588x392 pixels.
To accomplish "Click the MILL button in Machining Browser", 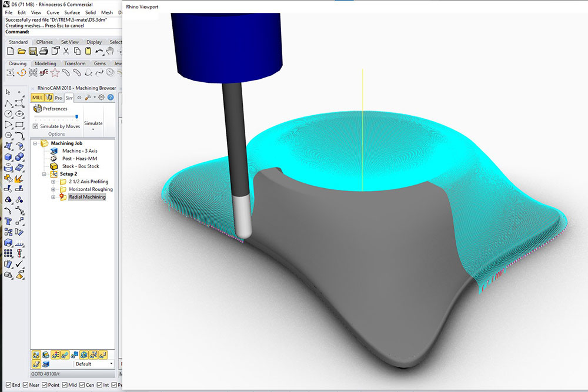I will pos(38,98).
